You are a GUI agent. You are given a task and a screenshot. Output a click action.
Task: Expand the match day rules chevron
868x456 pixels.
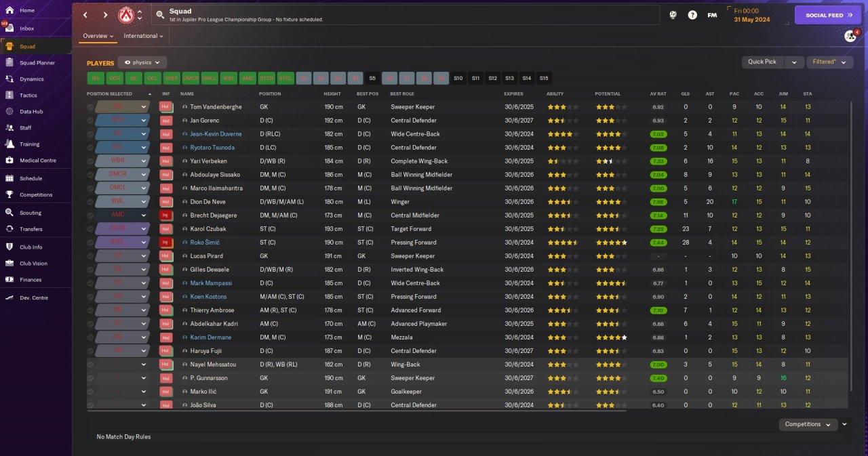tap(844, 424)
